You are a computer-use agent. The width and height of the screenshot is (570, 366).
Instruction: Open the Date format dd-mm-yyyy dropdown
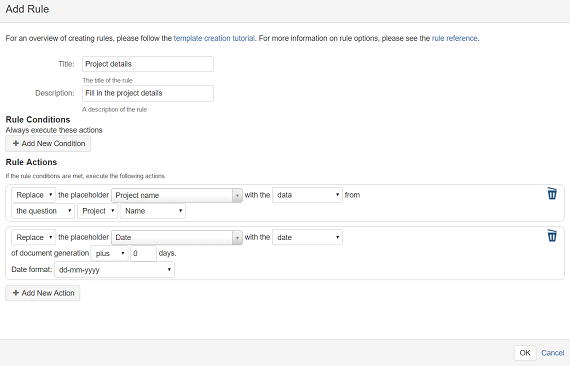115,270
